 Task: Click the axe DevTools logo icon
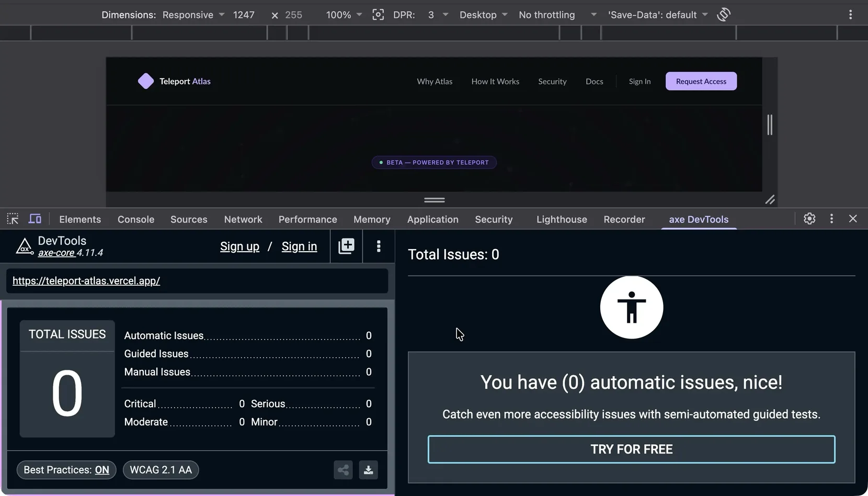coord(24,246)
